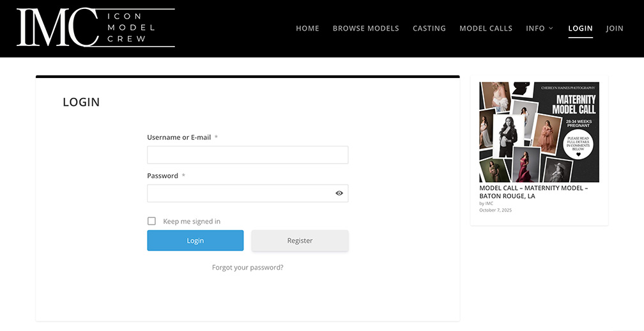Open the Casting menu item
This screenshot has width=644, height=331.
pos(429,28)
